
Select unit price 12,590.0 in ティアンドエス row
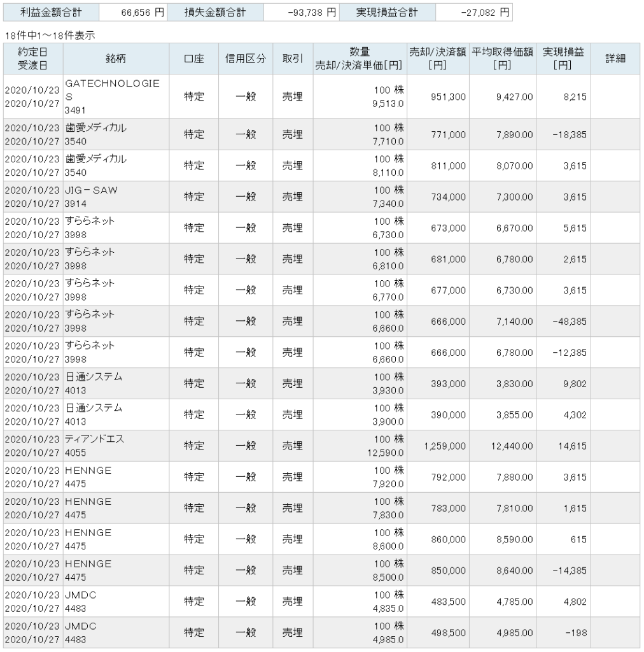(385, 453)
